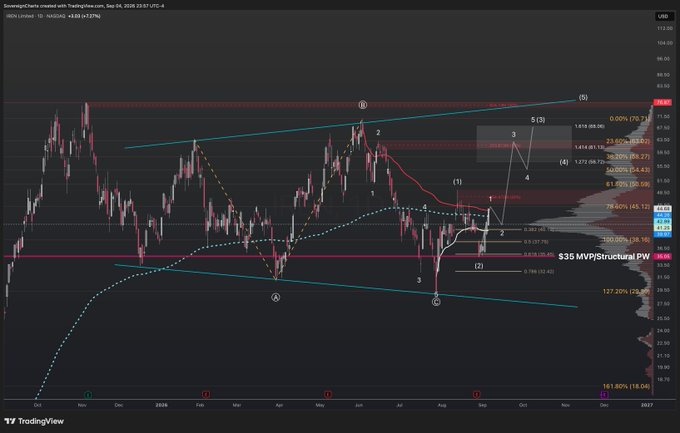
Task: Click the '2027' label on time axis
Action: [x=647, y=405]
